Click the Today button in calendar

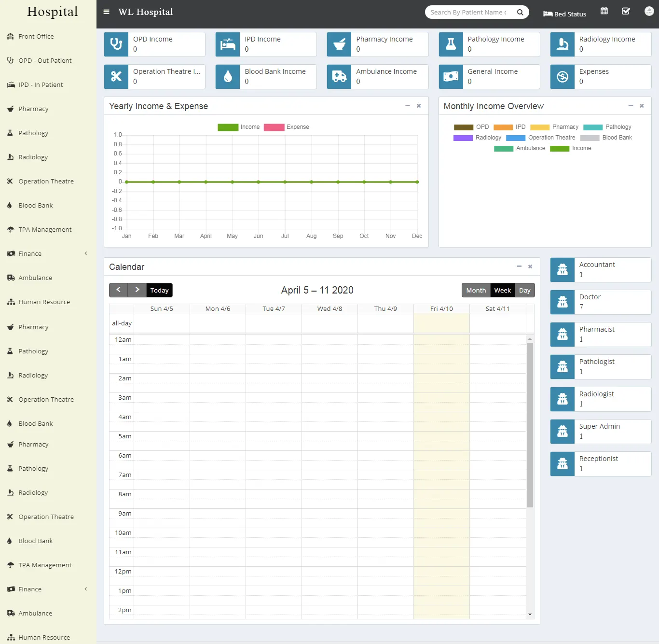coord(159,290)
